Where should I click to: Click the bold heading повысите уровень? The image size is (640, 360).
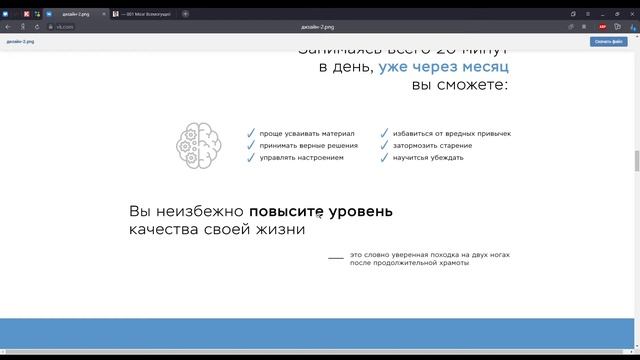pyautogui.click(x=321, y=211)
